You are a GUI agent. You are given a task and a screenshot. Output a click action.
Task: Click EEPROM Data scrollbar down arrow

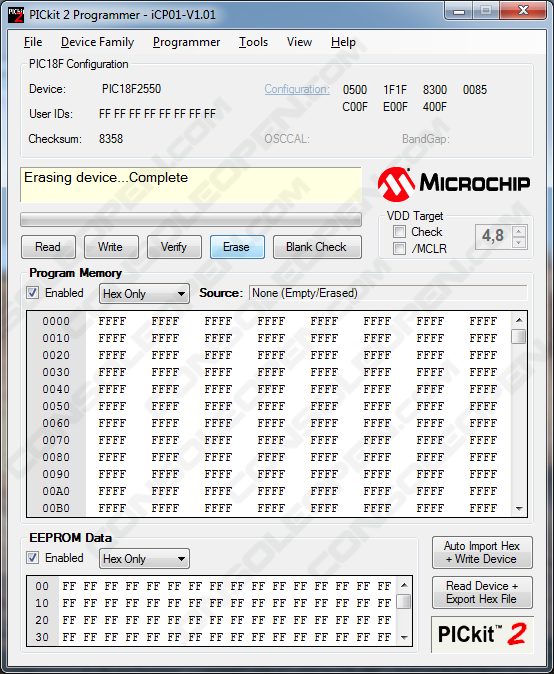click(404, 638)
